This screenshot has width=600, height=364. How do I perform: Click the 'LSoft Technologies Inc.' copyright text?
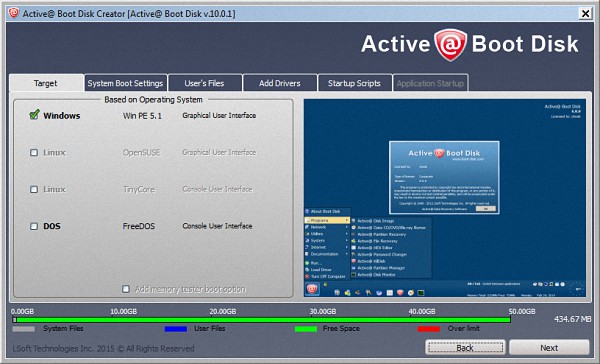point(103,348)
